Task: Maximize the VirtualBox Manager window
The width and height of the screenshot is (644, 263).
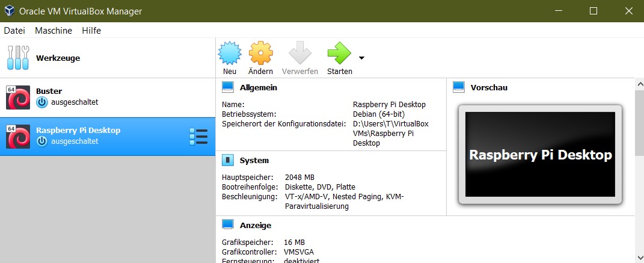Action: (593, 11)
